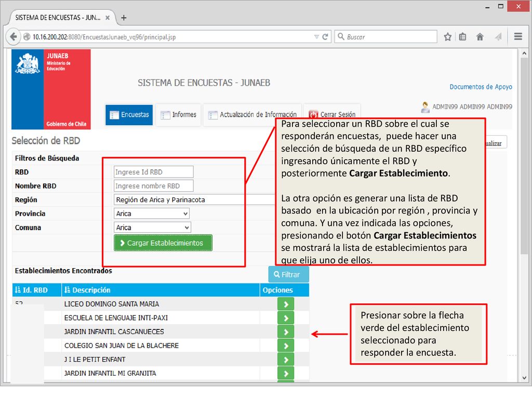Click the ESCUELA DE LENGUAJE INTI-PAXI text
532x399 pixels.
tap(116, 318)
